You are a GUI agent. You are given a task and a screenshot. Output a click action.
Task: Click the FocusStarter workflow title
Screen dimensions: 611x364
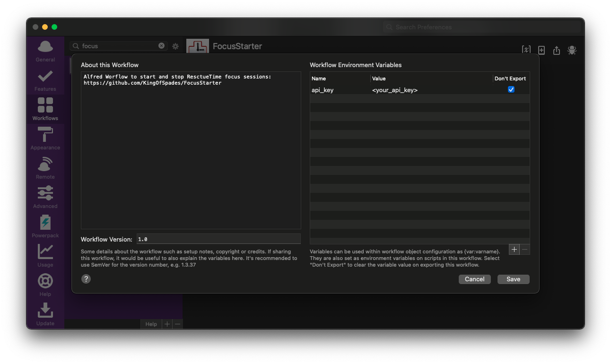click(x=237, y=46)
